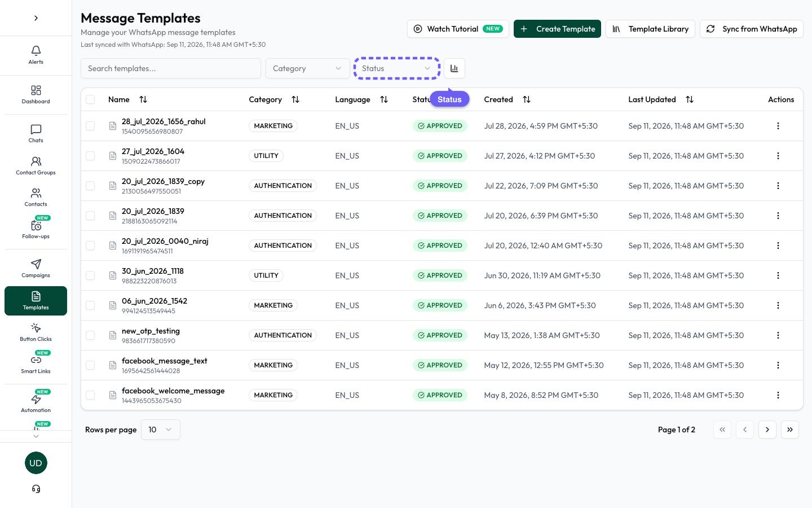The image size is (812, 508).
Task: Click document icon of 27_jul_2026_1604 row
Action: (x=113, y=156)
